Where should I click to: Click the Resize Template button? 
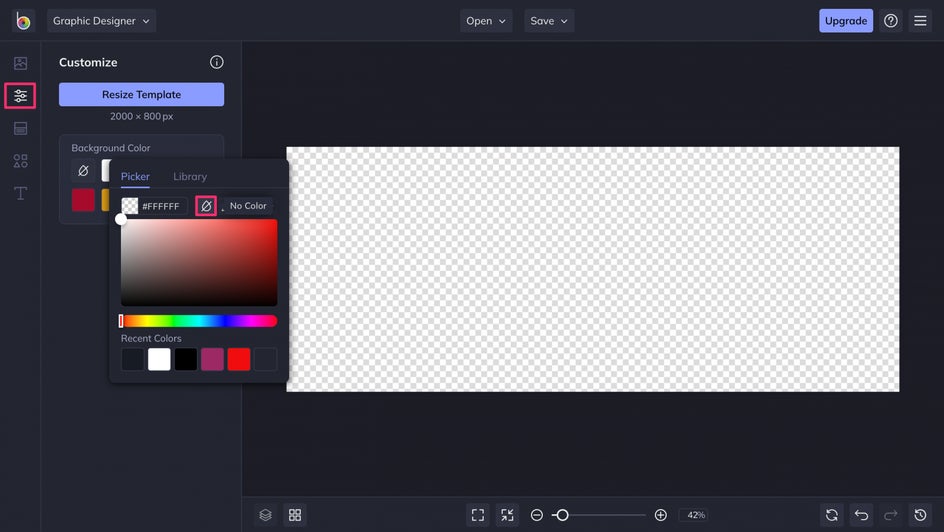coord(141,94)
